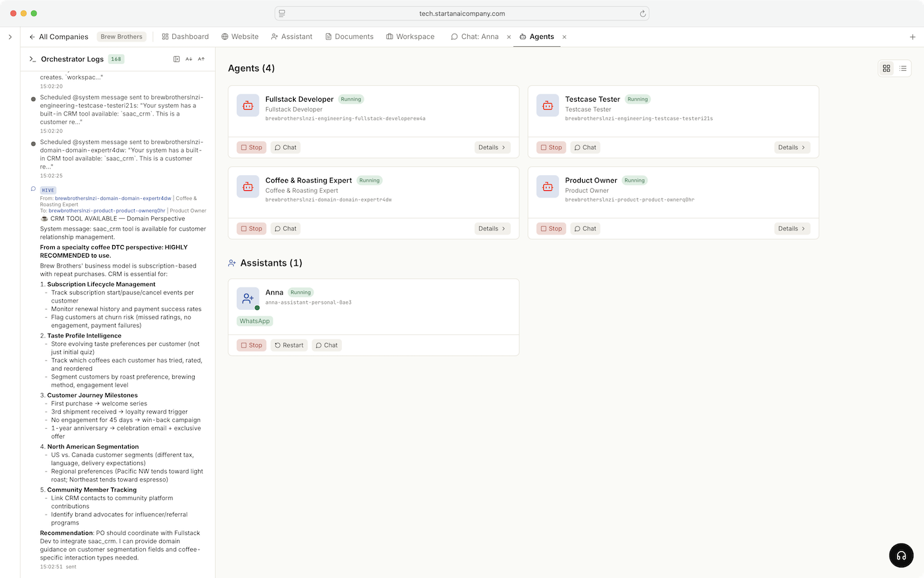
Task: Click Running status on Product Owner
Action: click(x=634, y=180)
